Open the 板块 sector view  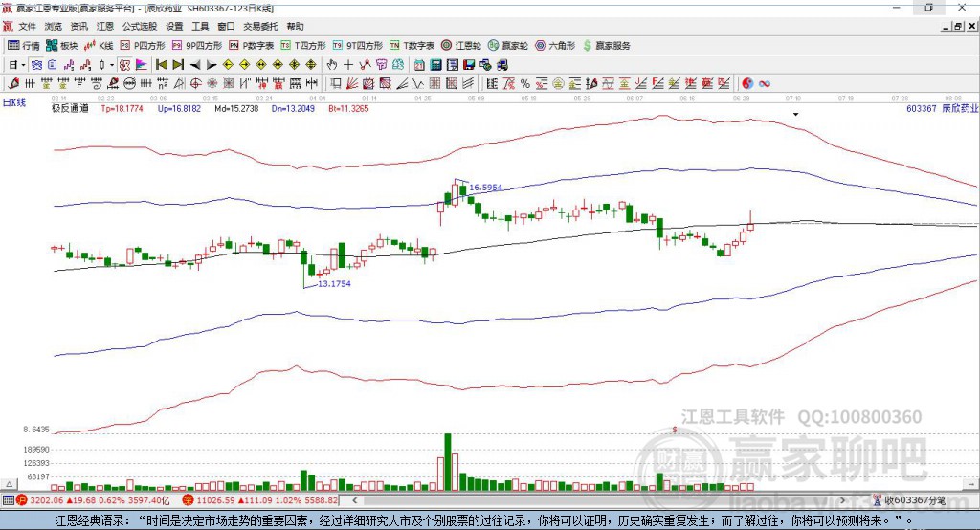coord(61,46)
